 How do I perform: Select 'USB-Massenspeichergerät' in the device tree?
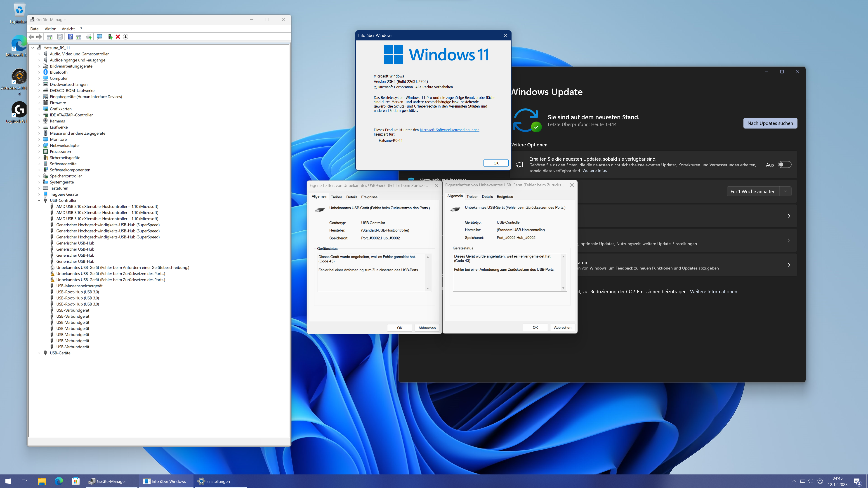coord(79,286)
